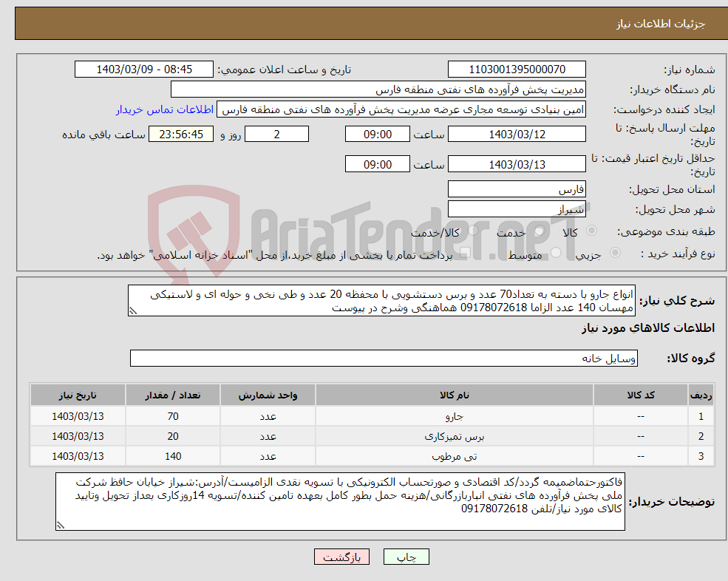The height and width of the screenshot is (581, 728).
Task: Click the delivery province field فارس
Action: click(517, 189)
